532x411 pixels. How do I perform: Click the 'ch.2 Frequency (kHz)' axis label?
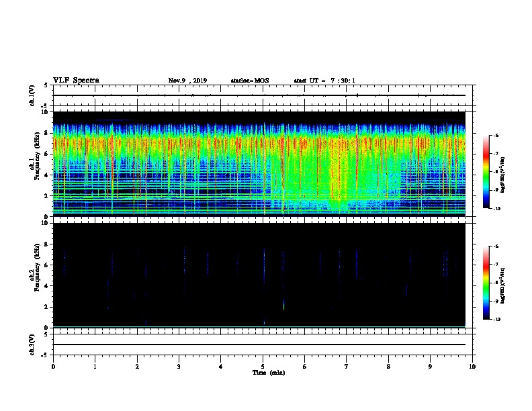35,269
